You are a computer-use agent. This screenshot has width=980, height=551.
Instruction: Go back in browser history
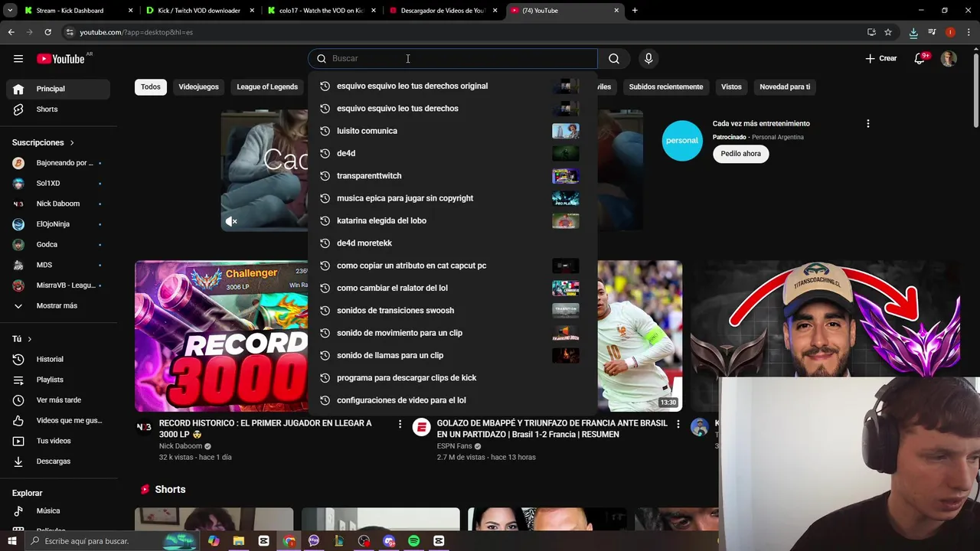(11, 32)
